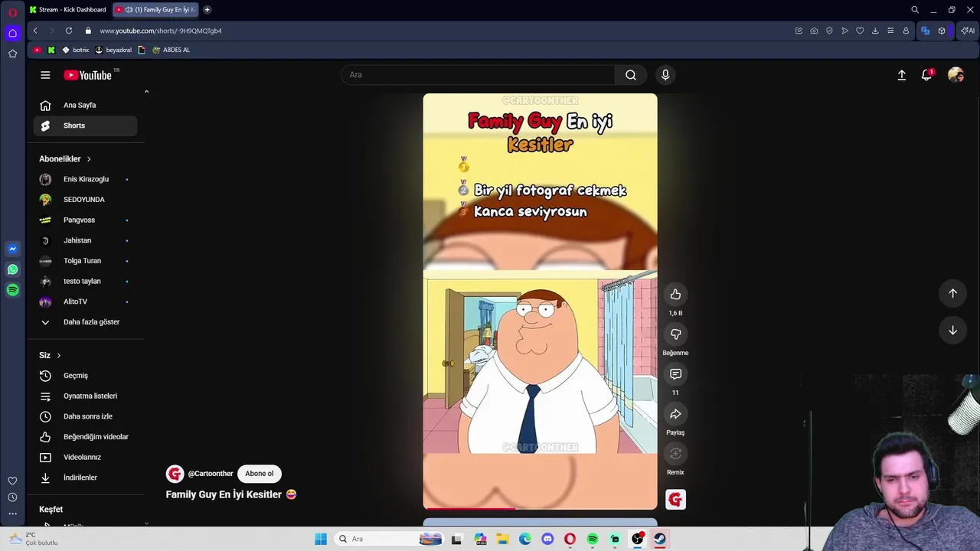Open testo taylan subscription
Screen dimensions: 980x551
tap(85, 282)
